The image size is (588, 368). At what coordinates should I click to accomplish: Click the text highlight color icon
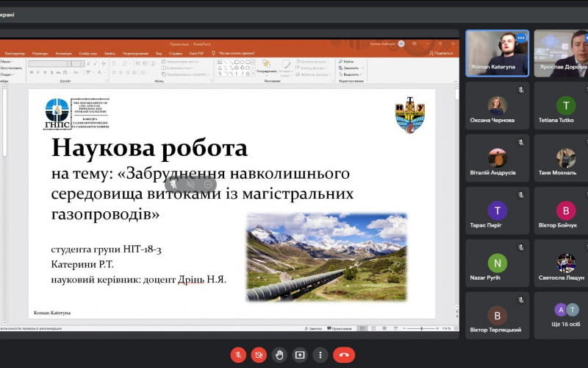pos(89,72)
